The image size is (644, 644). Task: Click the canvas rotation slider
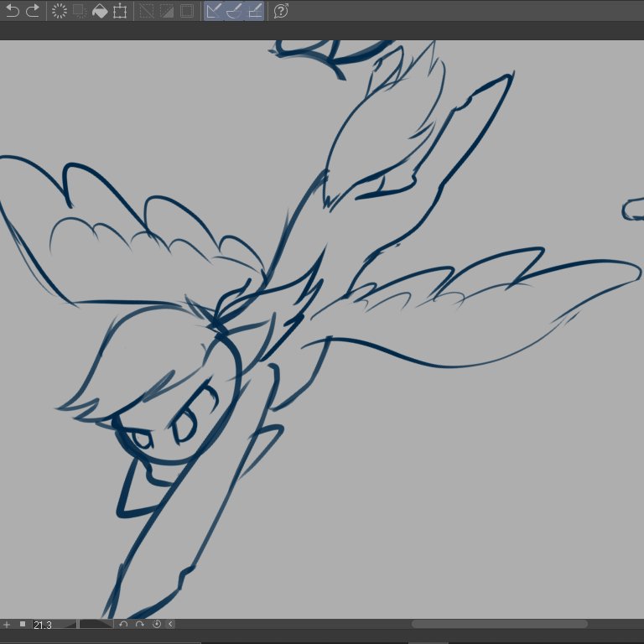[x=96, y=624]
